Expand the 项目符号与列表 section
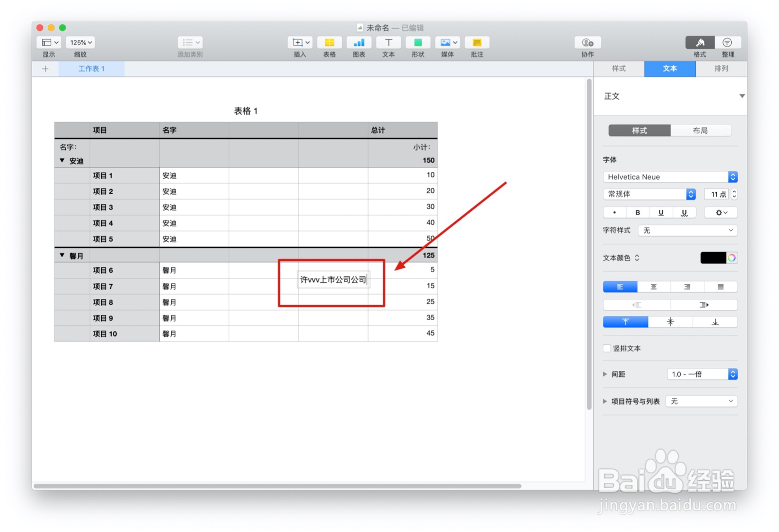Viewport: 779px width, 532px height. 605,401
